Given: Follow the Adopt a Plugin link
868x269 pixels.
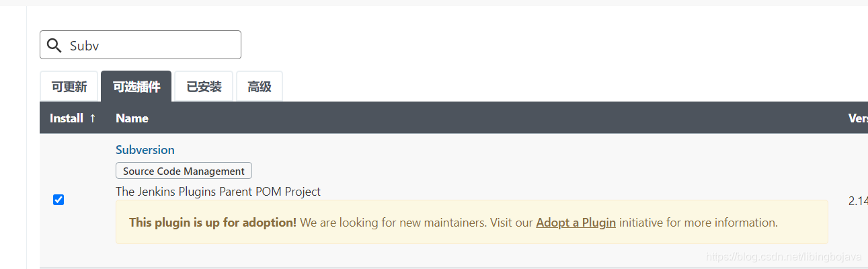Looking at the screenshot, I should (576, 223).
